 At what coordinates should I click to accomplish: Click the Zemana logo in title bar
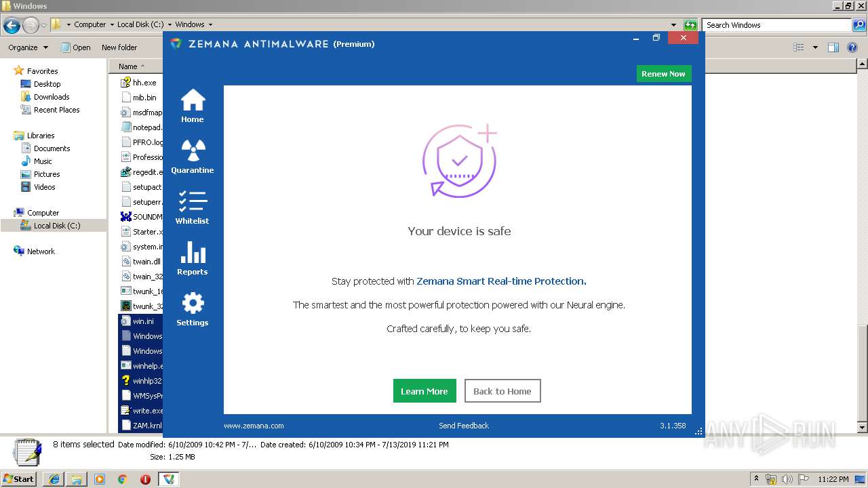pyautogui.click(x=176, y=43)
